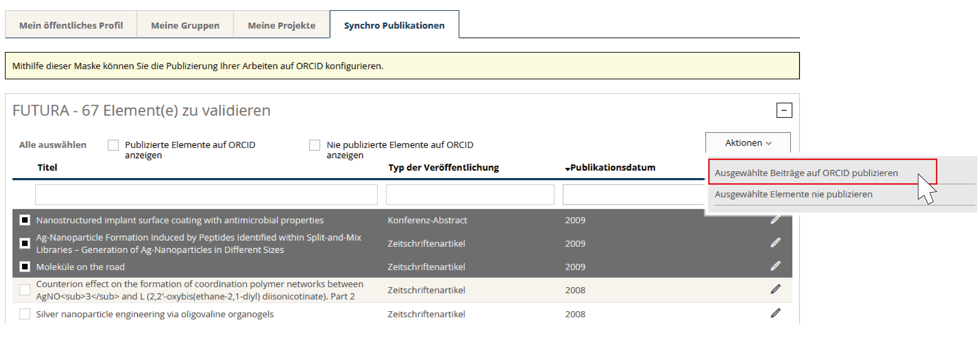980x340 pixels.
Task: Uncheck Nanostructured implant surface coating row
Action: [x=25, y=220]
